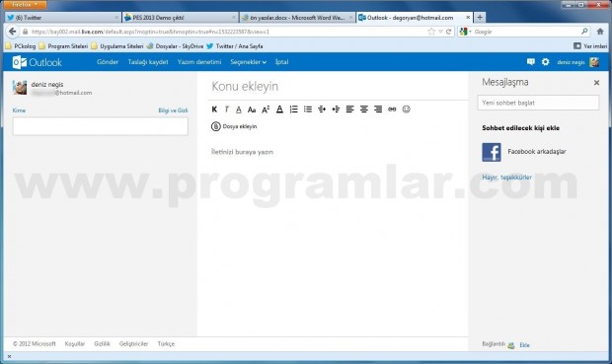The image size is (612, 364).
Task: Open the Program Siteleri bookmark folder
Action: 63,46
